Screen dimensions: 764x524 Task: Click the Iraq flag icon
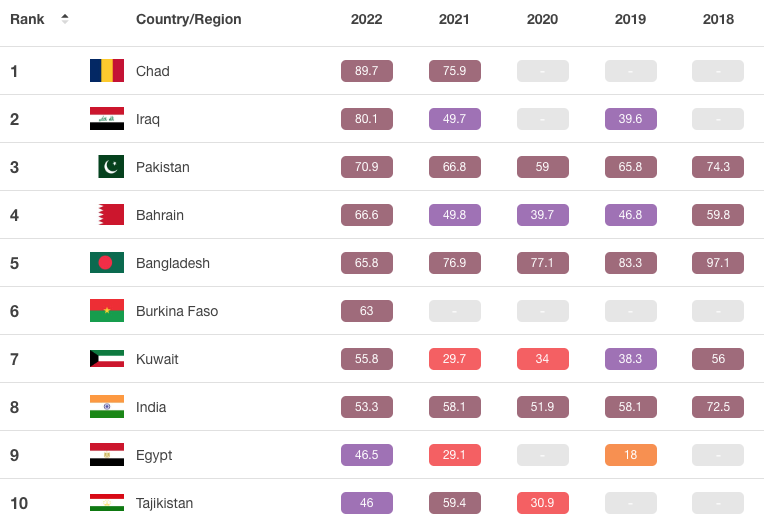coord(107,119)
